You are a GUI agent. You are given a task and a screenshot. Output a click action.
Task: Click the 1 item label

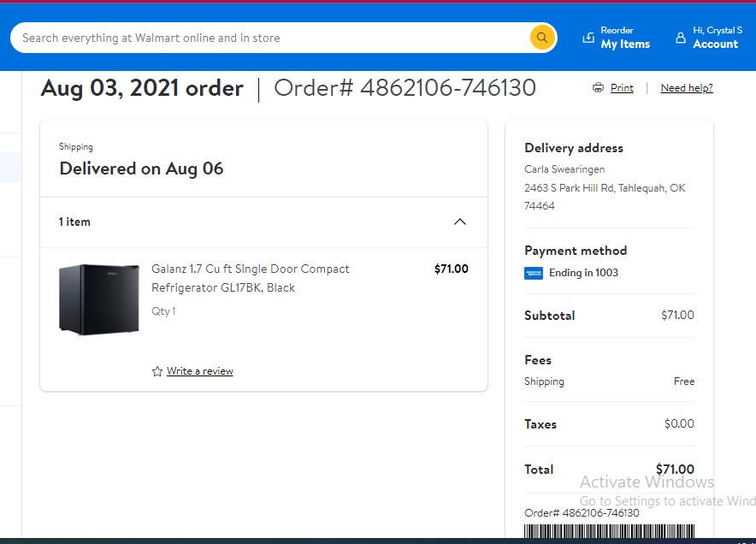[x=74, y=222]
